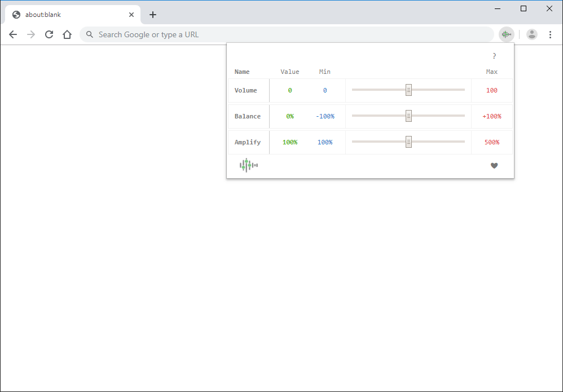Focus the Search Google or type a URL field
The width and height of the screenshot is (563, 392).
coord(287,34)
